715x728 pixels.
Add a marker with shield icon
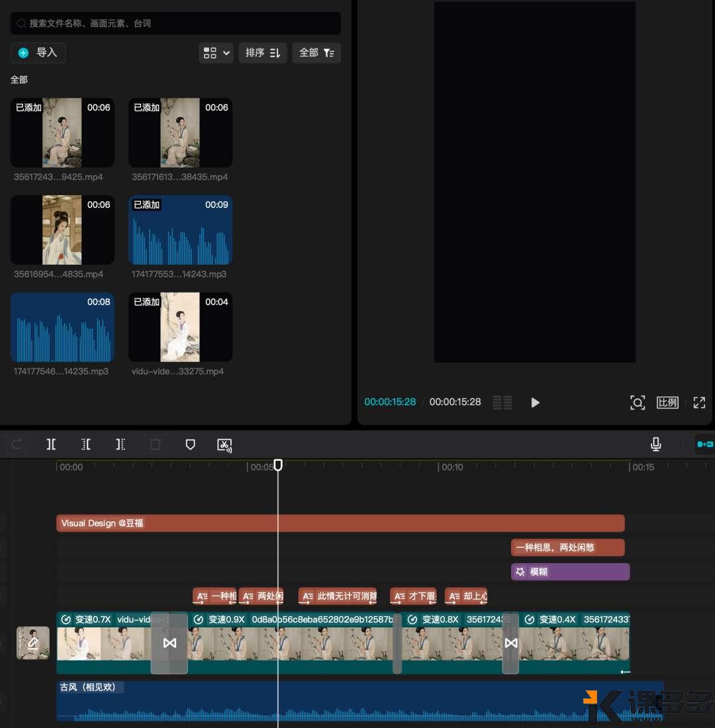click(190, 444)
